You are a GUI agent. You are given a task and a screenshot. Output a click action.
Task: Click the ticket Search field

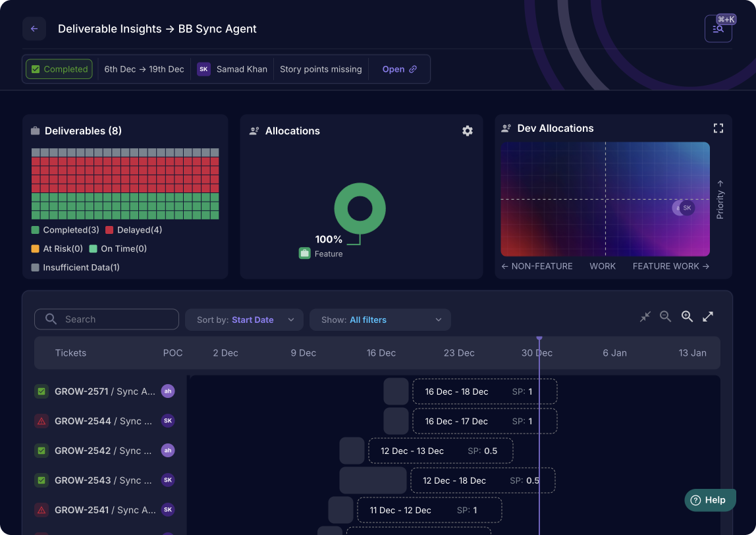coord(107,320)
